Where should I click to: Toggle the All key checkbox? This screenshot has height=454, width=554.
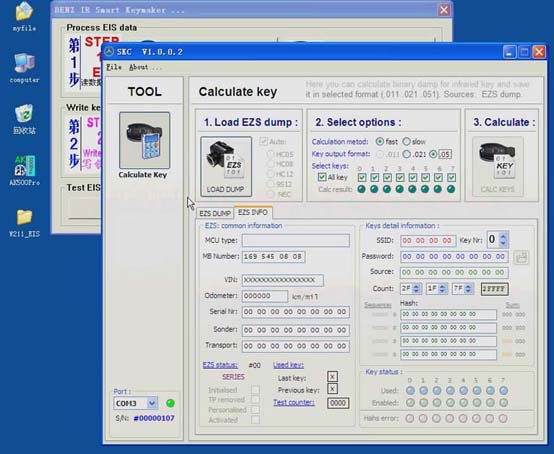322,177
